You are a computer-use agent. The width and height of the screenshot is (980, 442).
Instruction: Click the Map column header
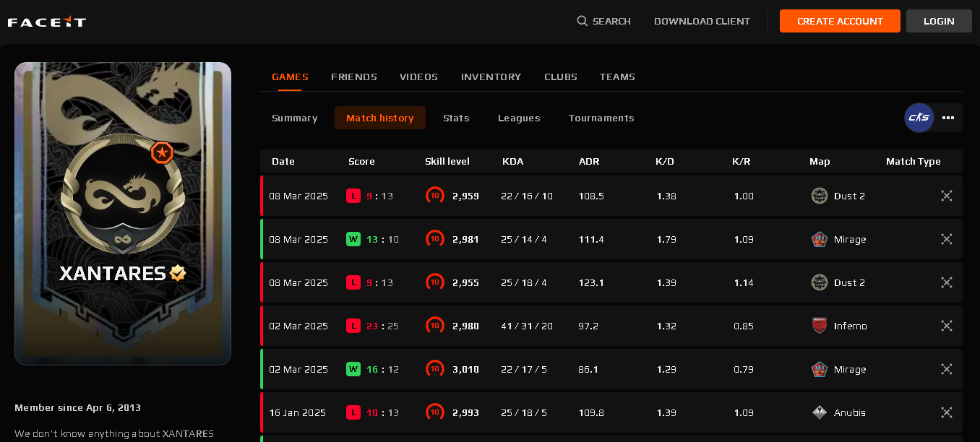pos(820,161)
